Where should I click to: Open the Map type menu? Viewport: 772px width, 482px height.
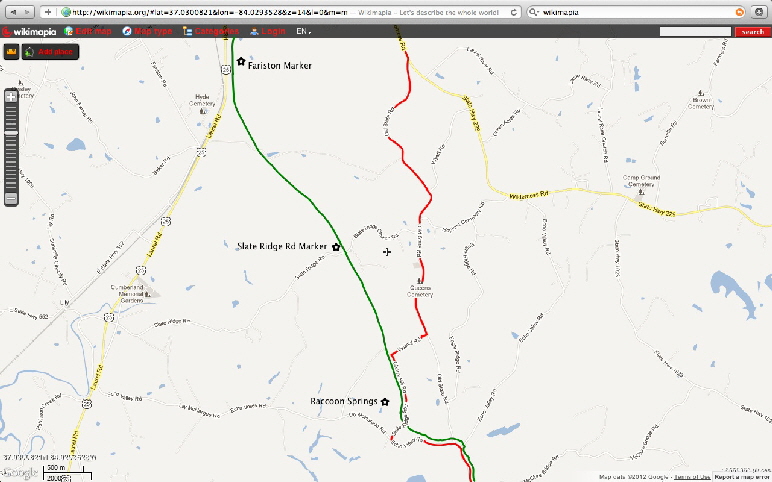[x=147, y=31]
